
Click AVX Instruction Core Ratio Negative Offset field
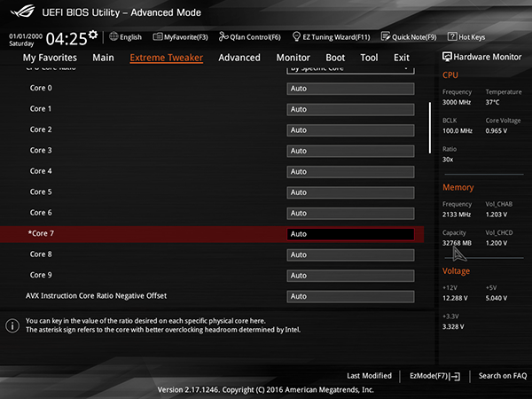click(350, 296)
